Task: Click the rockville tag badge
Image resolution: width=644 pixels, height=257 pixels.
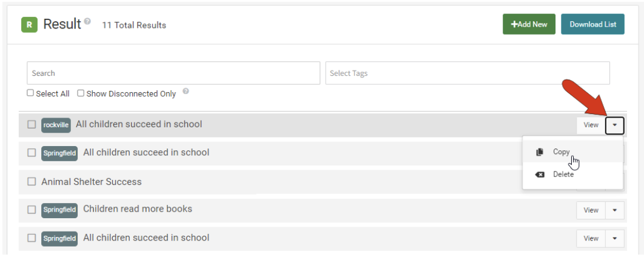Action: [56, 125]
